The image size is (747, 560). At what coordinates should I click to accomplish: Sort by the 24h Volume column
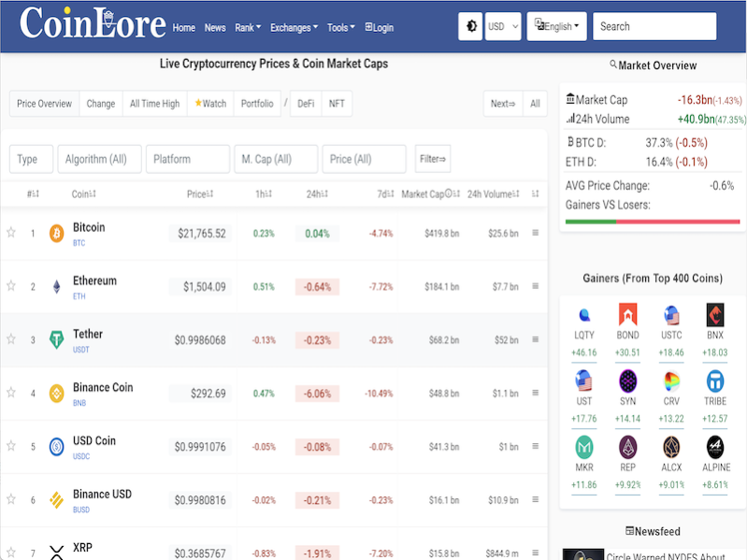click(493, 194)
